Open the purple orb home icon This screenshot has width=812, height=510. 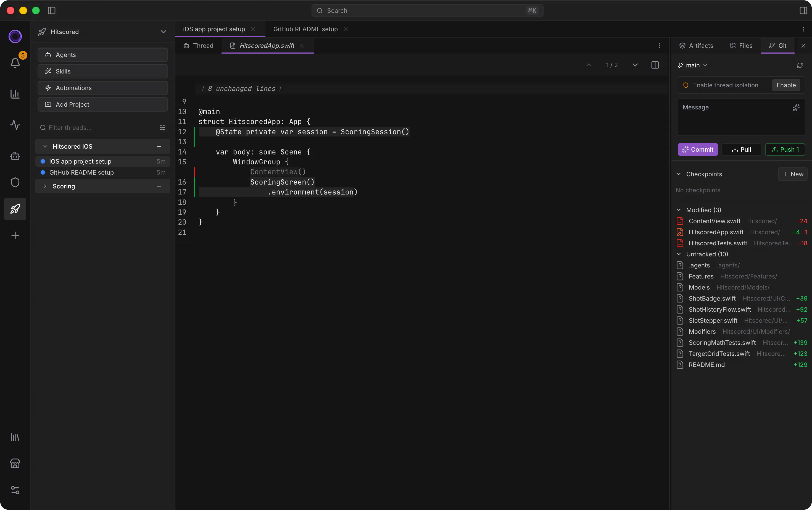coord(15,36)
